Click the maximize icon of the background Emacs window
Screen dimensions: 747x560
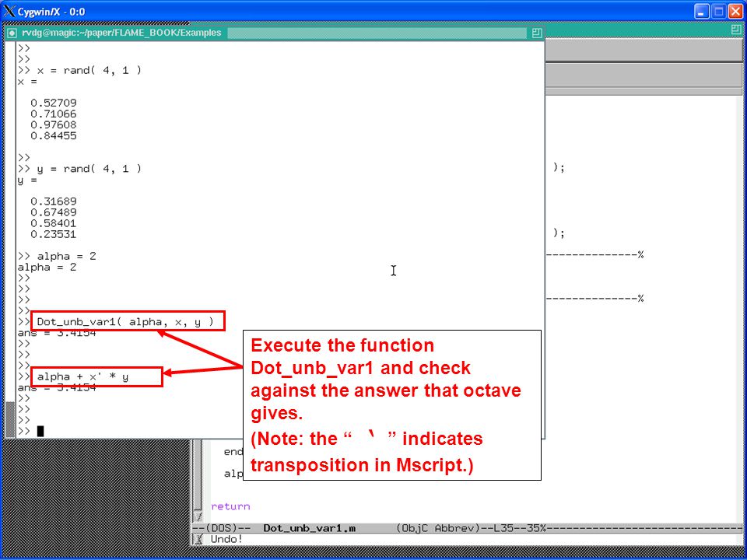pos(737,29)
